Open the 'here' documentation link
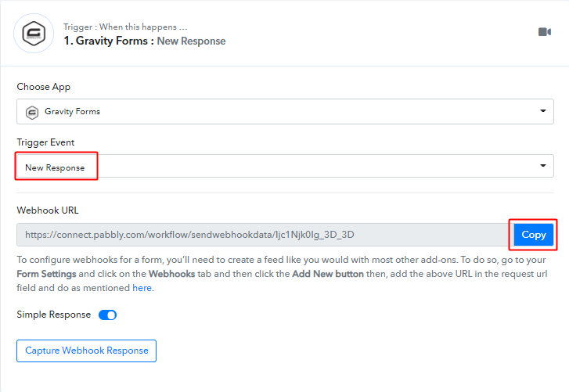The width and height of the screenshot is (569, 392). coord(142,288)
